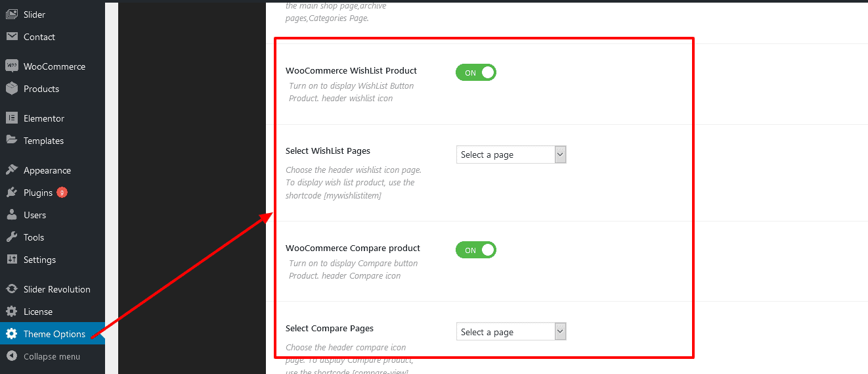Click the Appearance paintbrush icon

pos(11,170)
